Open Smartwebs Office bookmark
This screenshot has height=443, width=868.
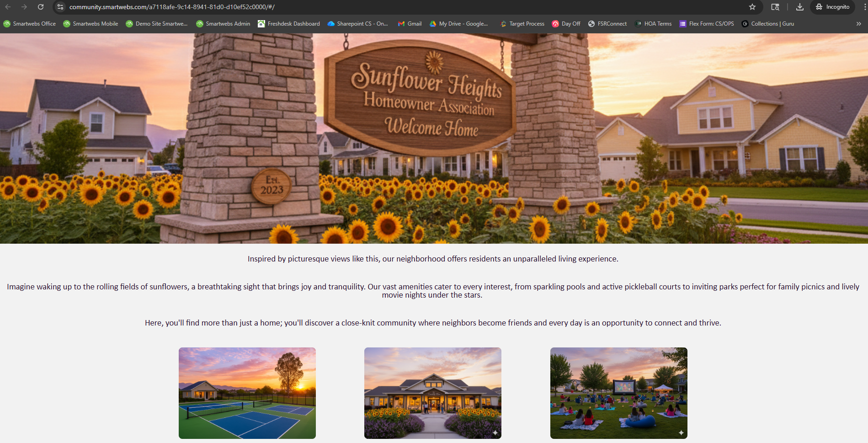click(x=30, y=24)
